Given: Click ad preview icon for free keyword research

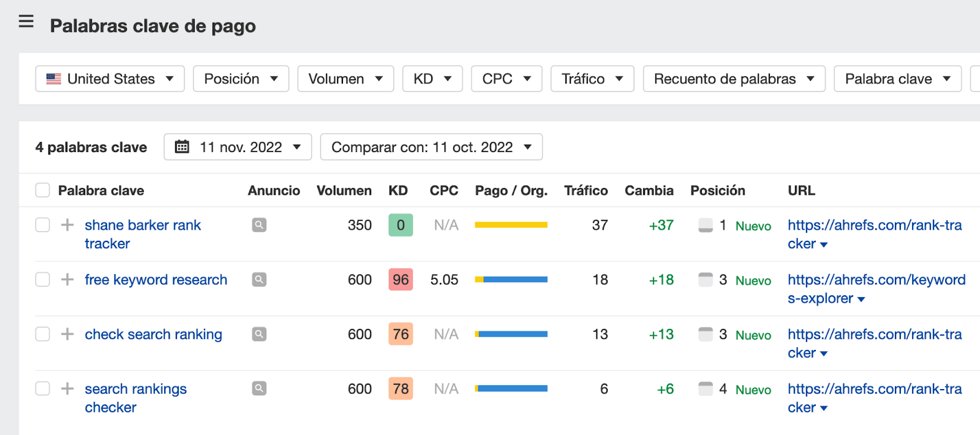Looking at the screenshot, I should pyautogui.click(x=259, y=279).
